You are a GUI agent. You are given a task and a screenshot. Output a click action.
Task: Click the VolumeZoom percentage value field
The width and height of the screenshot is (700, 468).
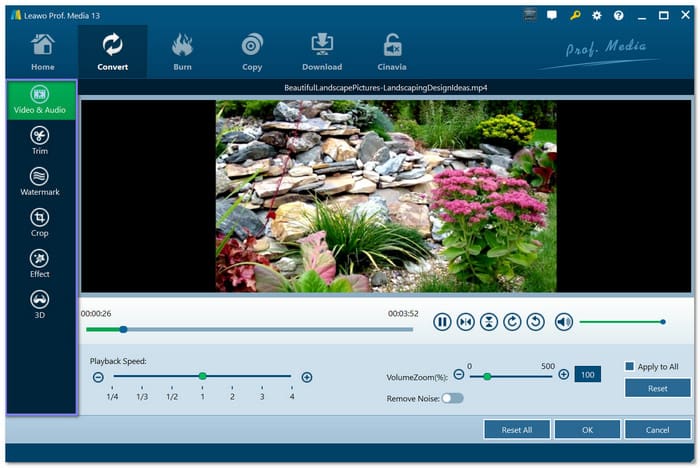click(587, 375)
